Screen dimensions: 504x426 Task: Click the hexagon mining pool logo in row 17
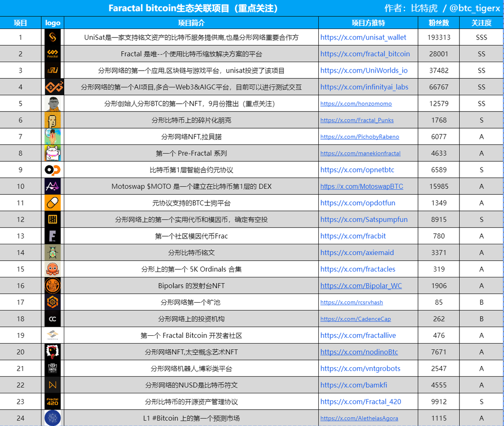(x=52, y=303)
